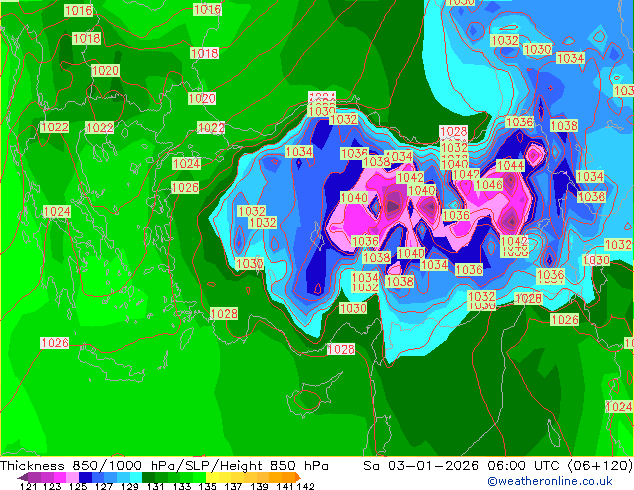Click legend value 135

(207, 486)
